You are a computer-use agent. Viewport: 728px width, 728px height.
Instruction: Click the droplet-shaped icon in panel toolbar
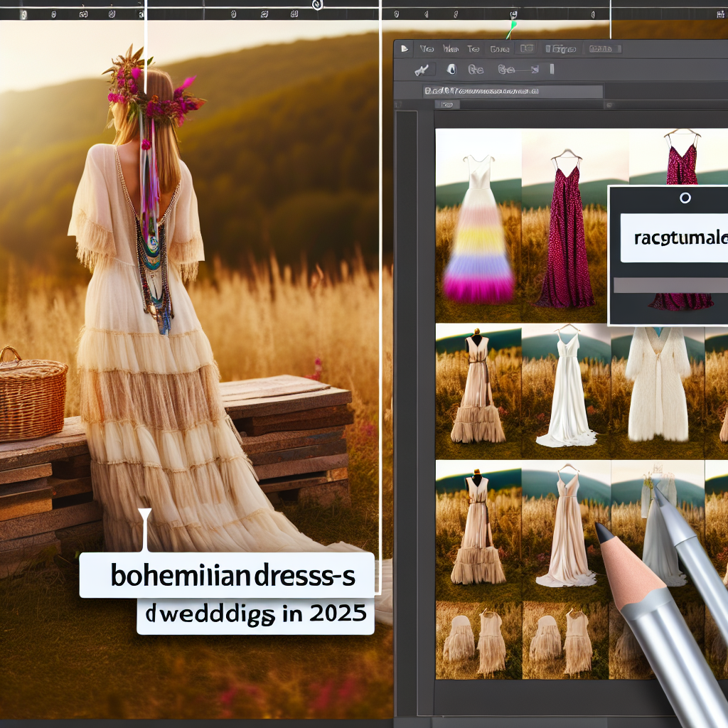point(450,70)
